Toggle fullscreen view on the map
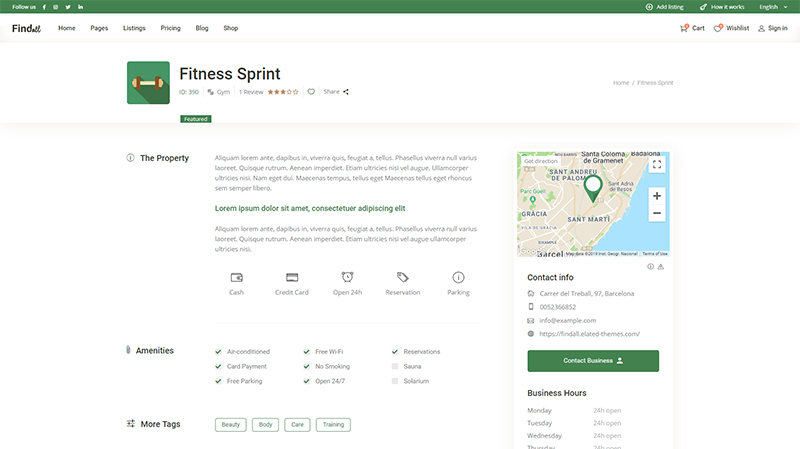Screen dimensions: 800x449 coord(656,165)
